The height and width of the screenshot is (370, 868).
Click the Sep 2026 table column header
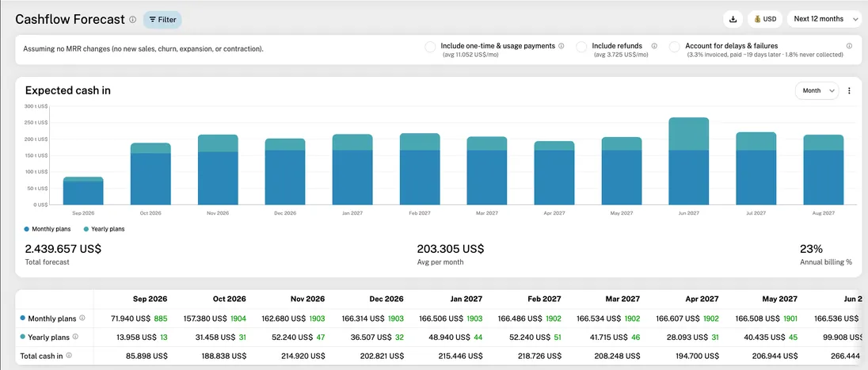150,299
